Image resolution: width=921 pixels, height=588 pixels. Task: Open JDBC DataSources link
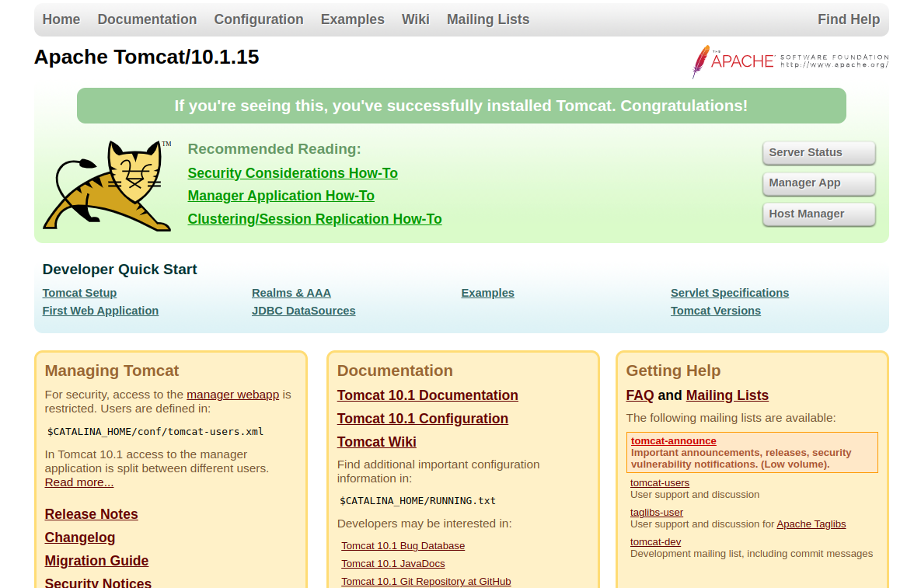[x=303, y=311]
